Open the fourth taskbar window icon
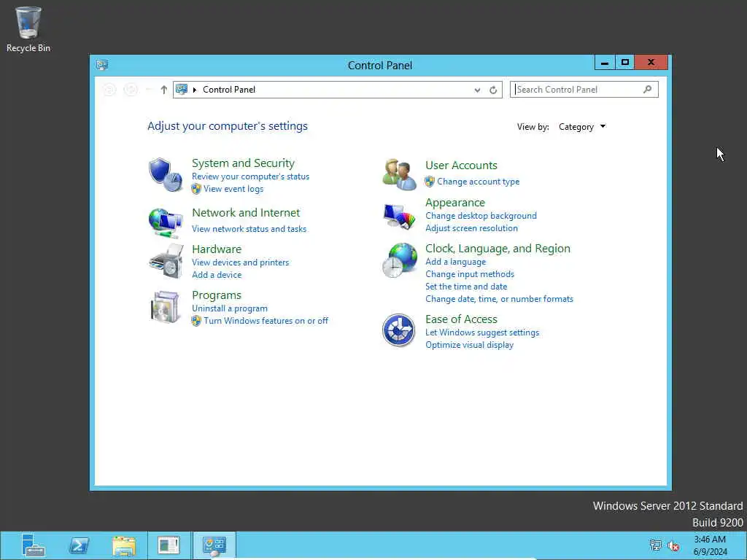 [x=169, y=545]
